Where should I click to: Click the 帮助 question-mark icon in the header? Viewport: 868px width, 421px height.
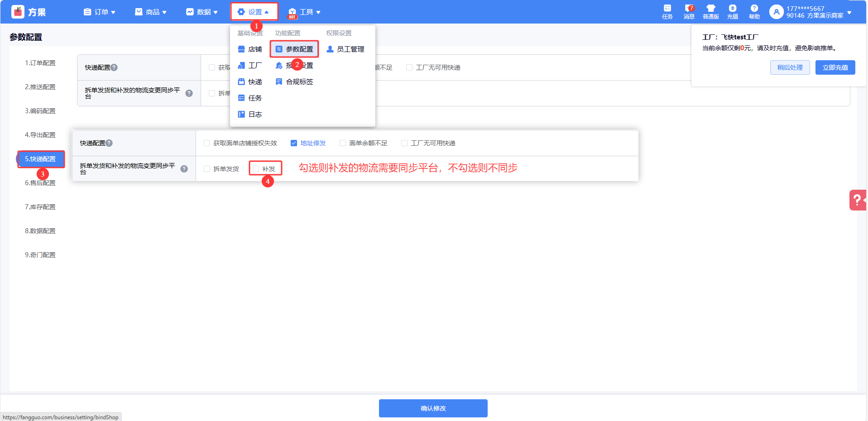point(754,8)
